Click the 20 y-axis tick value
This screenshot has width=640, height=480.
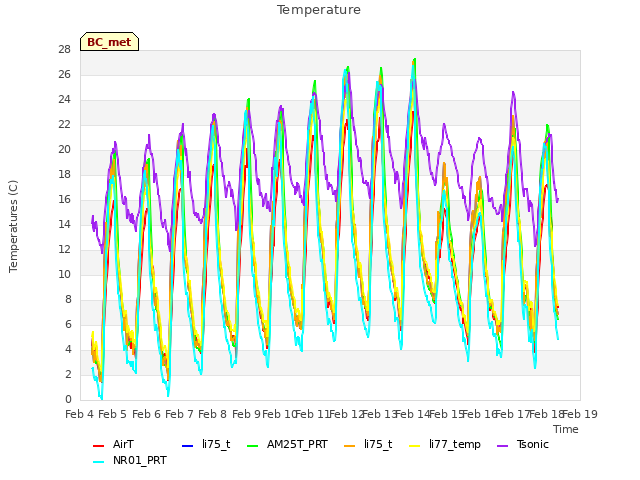(64, 149)
